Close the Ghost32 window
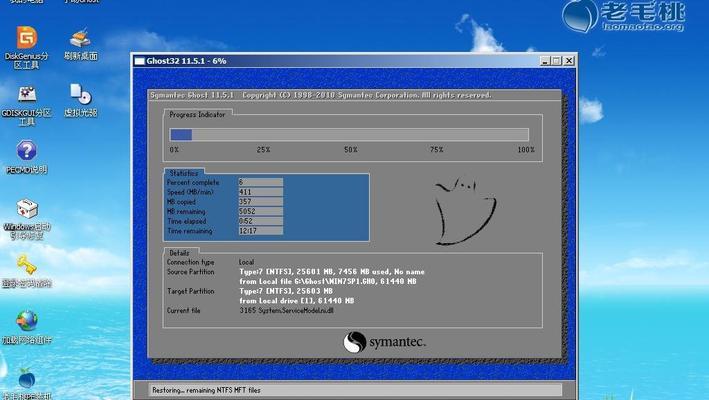The image size is (709, 400). pyautogui.click(x=569, y=61)
